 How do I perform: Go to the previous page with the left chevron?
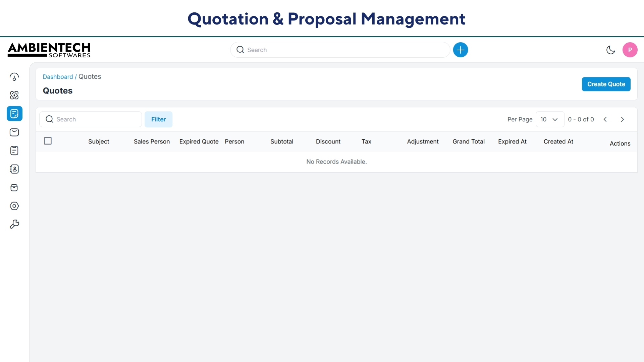[605, 119]
